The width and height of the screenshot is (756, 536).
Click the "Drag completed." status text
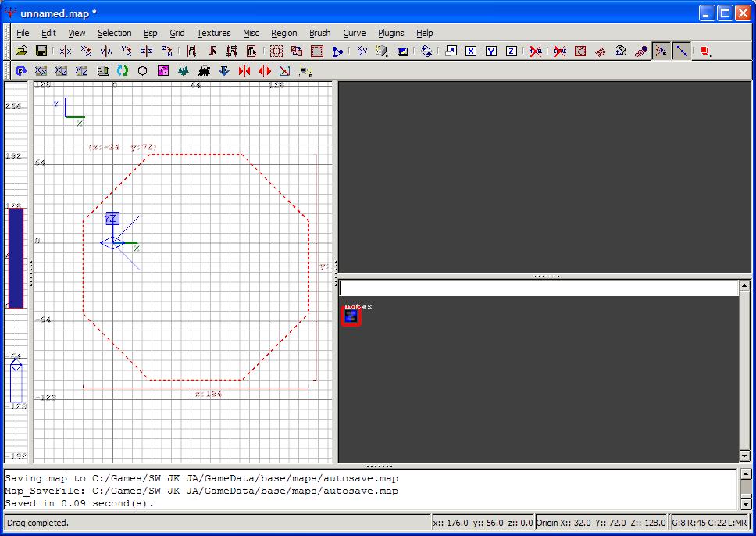coord(37,523)
